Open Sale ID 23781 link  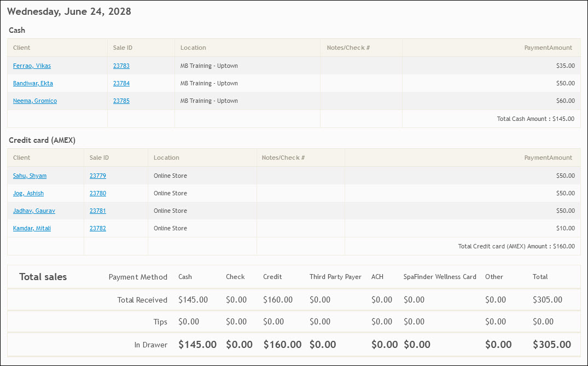coord(98,211)
